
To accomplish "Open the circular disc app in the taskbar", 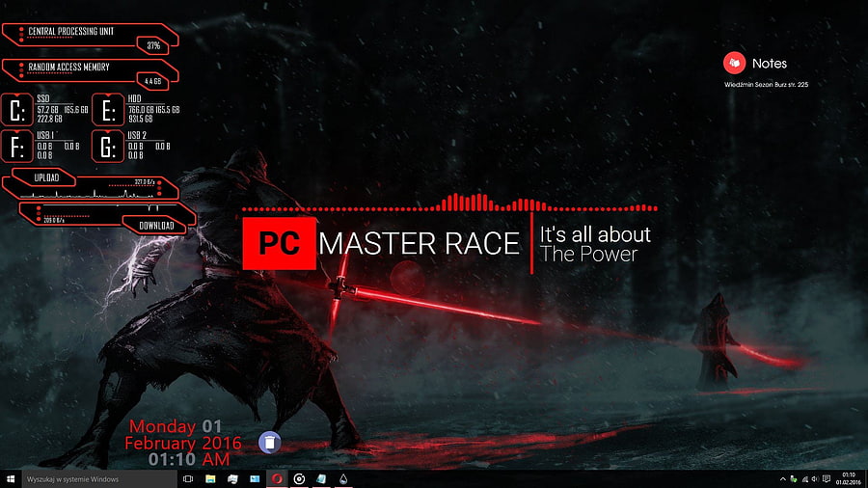I will click(299, 479).
